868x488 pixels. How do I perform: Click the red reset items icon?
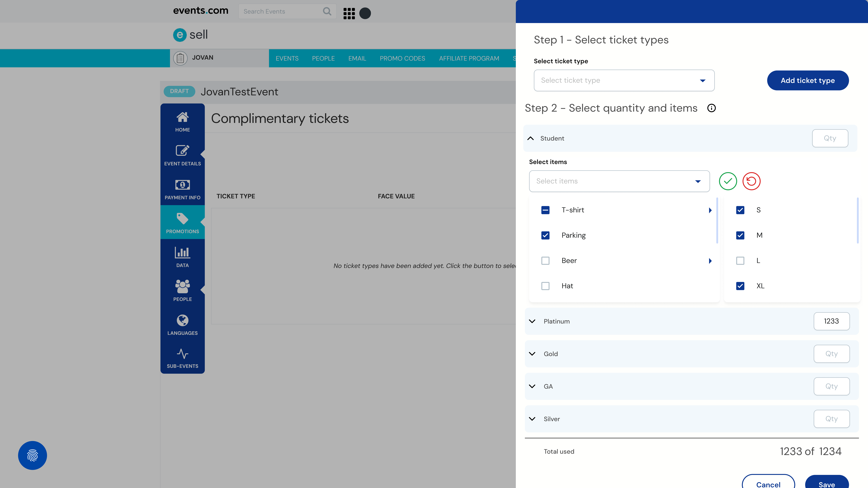(751, 181)
